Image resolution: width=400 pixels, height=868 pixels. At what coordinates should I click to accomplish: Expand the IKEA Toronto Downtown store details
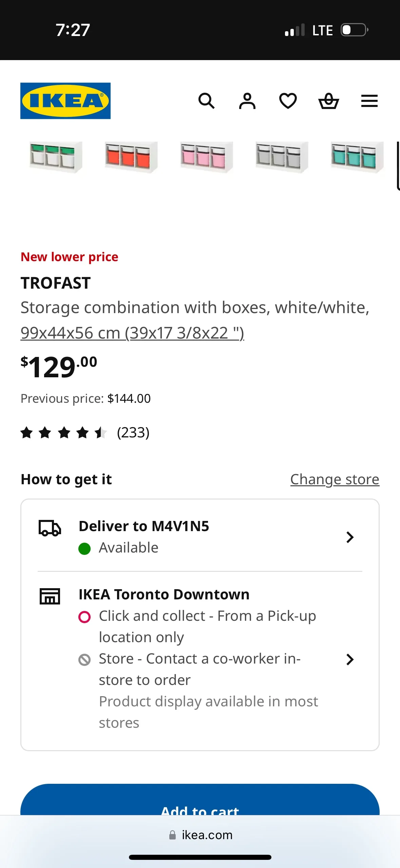350,659
